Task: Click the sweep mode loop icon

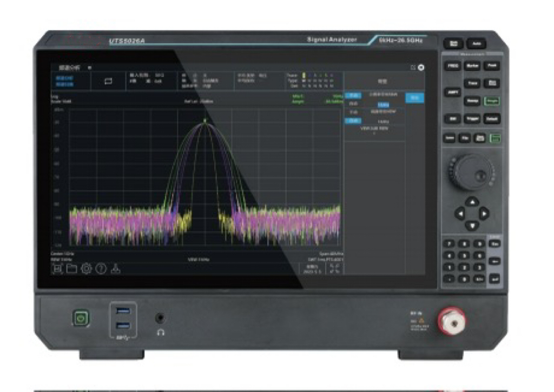Action: 108,81
